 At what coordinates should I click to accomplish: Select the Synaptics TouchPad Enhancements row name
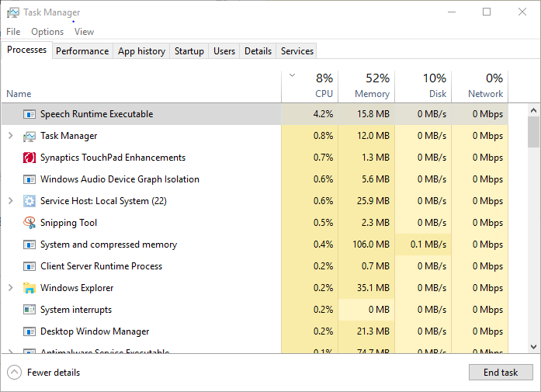point(113,158)
